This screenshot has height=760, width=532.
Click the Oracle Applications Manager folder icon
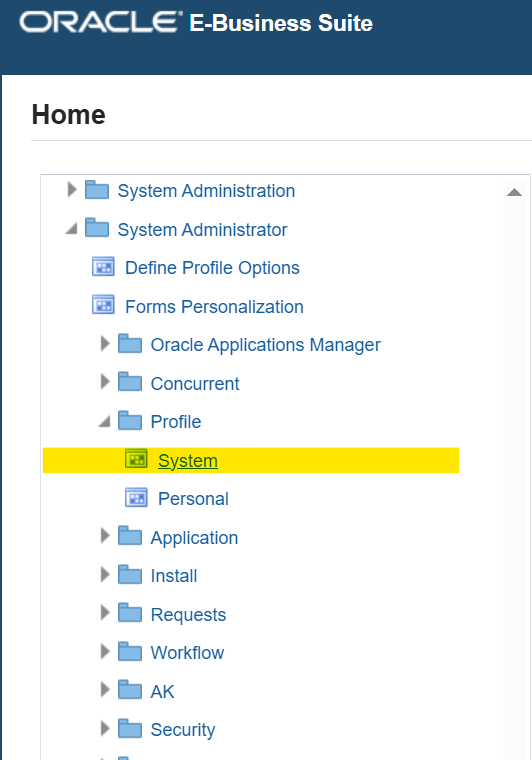130,344
